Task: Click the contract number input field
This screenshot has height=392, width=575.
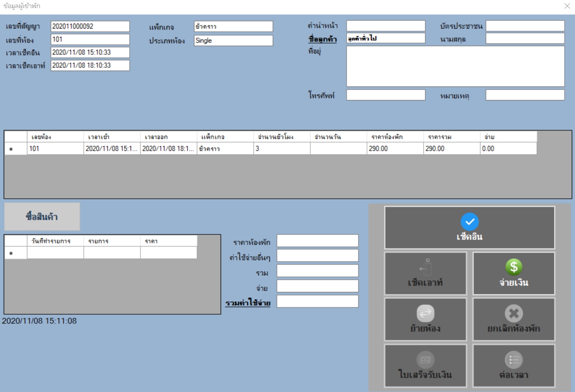Action: [90, 26]
